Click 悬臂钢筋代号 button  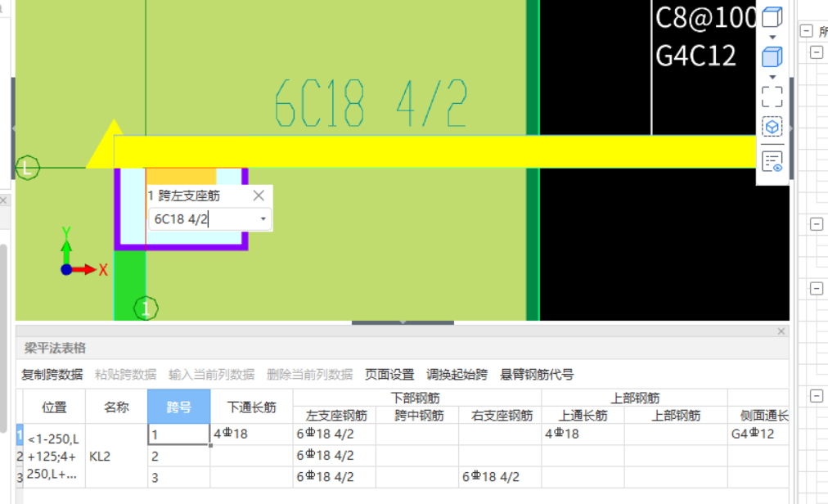(537, 375)
